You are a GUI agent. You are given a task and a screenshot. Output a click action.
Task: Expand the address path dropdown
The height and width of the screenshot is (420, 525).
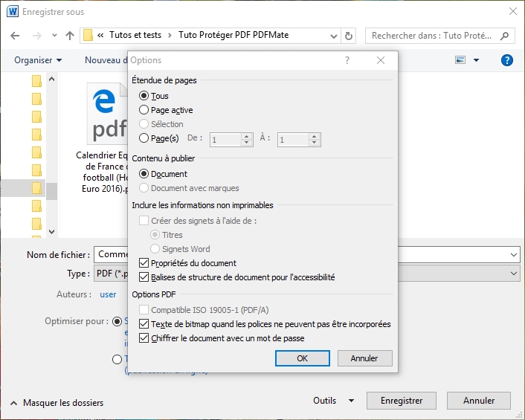click(x=333, y=36)
